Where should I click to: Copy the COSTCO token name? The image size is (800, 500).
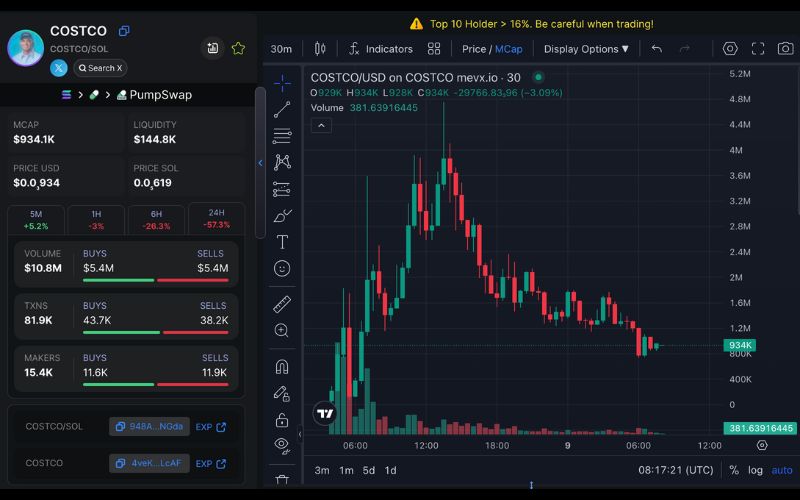[x=123, y=31]
